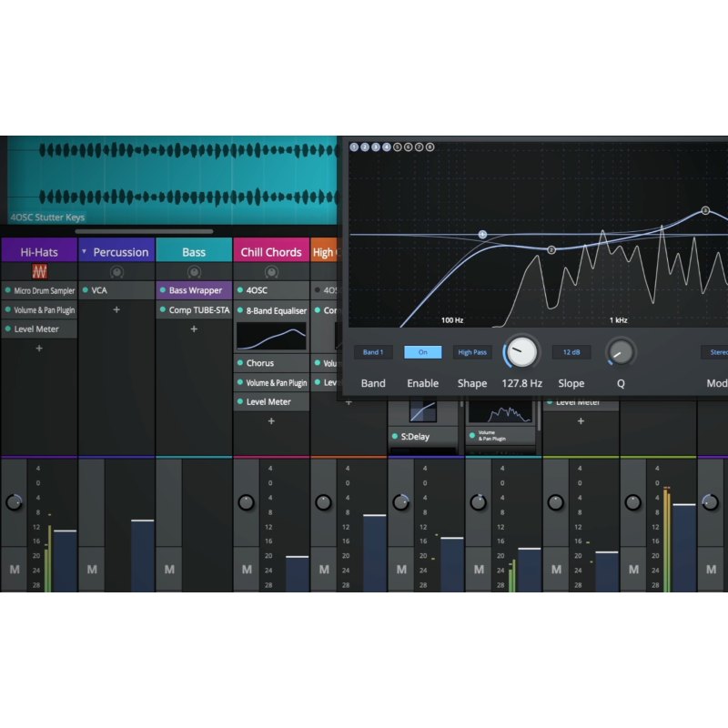Toggle the Micro Drum Sampler enable dot
The image size is (728, 728).
(x=8, y=290)
